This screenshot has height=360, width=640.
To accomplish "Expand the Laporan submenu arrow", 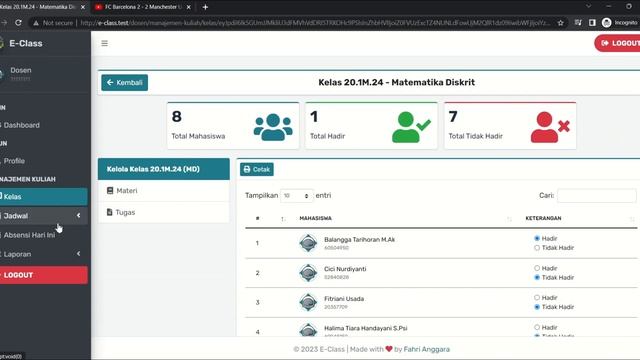I will 78,254.
